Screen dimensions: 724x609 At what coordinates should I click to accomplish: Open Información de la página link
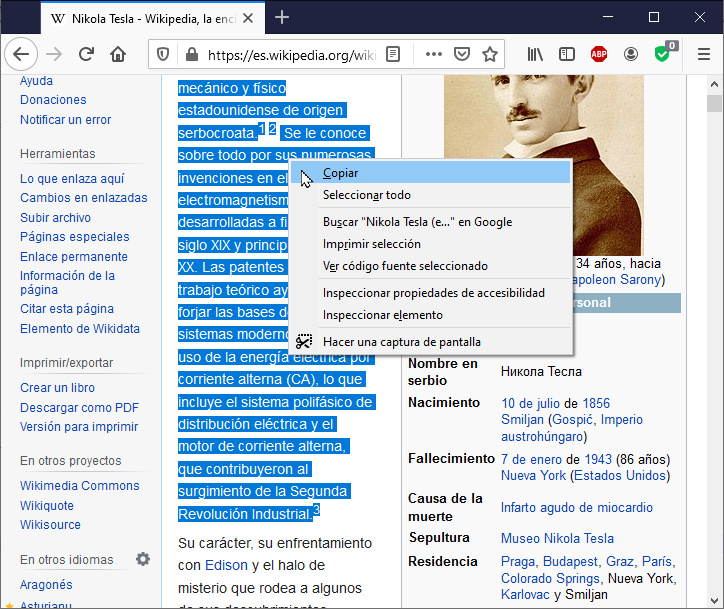tap(67, 283)
